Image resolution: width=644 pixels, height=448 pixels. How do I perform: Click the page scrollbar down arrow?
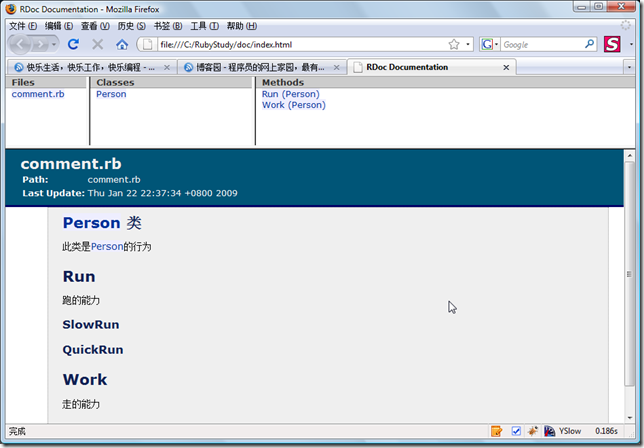coord(630,418)
